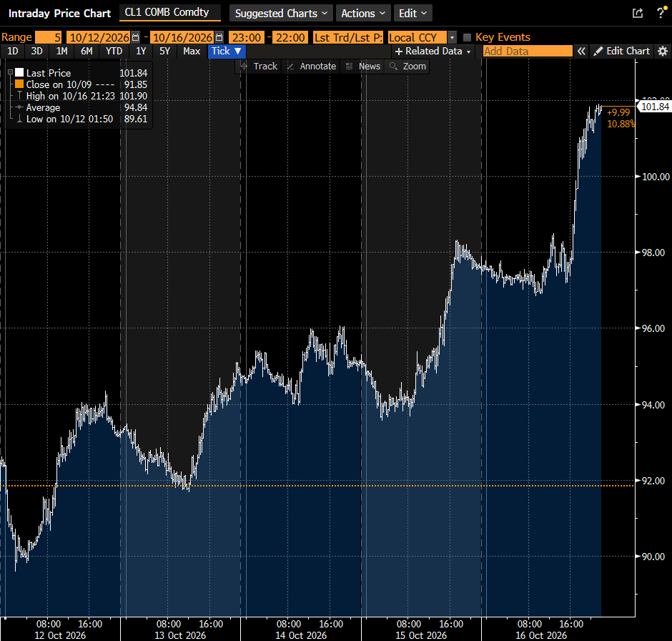Viewport: 672px width, 641px height.
Task: Select the Annotate pencil tool
Action: [312, 67]
